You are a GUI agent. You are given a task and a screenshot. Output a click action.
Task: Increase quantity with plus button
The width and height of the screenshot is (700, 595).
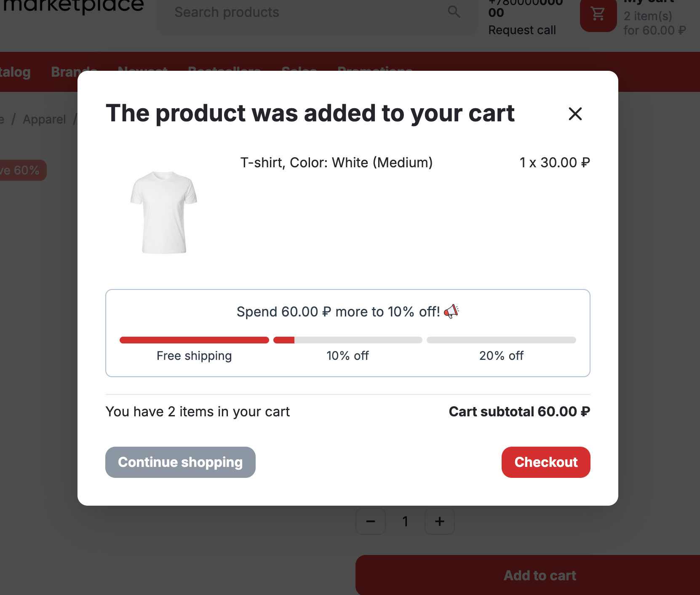(439, 521)
